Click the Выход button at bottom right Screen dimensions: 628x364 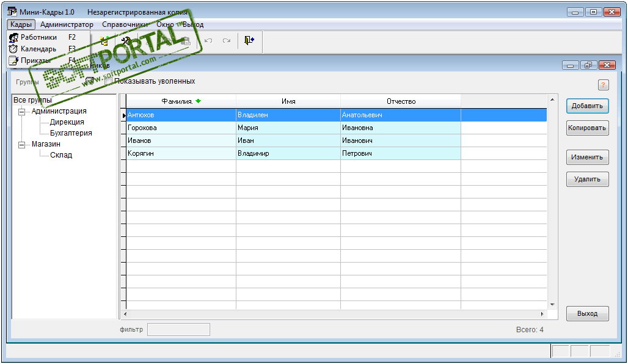point(587,313)
